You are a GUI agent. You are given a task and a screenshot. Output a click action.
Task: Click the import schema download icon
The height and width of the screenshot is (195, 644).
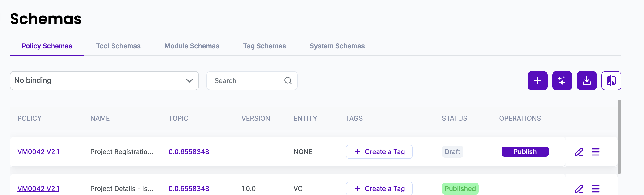586,81
